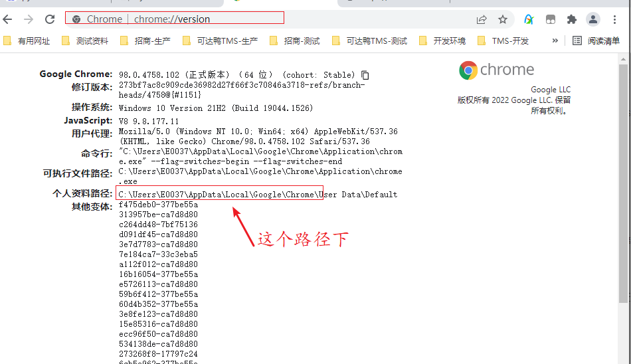The width and height of the screenshot is (631, 364).
Task: Open Chrome's three-dot menu
Action: (x=614, y=19)
